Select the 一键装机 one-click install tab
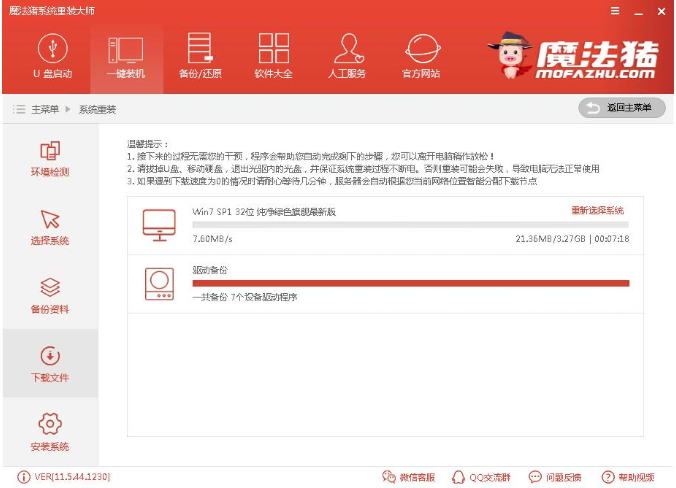The image size is (676, 488). [x=126, y=58]
